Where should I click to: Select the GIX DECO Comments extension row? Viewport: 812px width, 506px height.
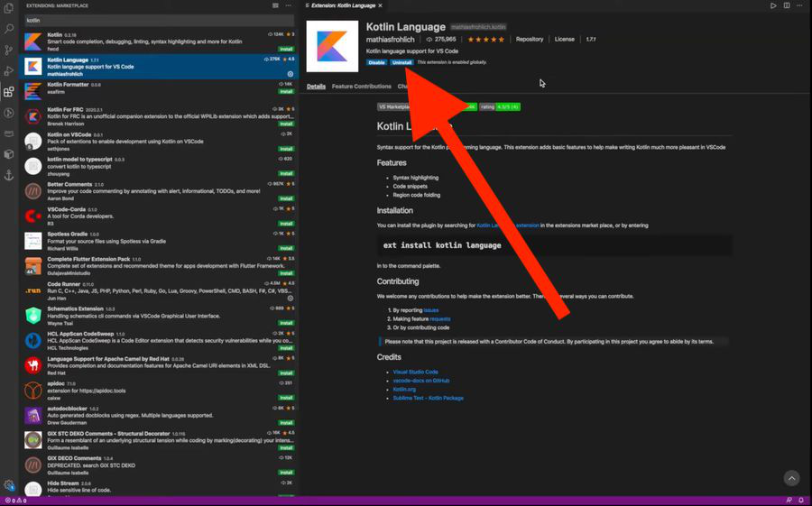pyautogui.click(x=159, y=465)
